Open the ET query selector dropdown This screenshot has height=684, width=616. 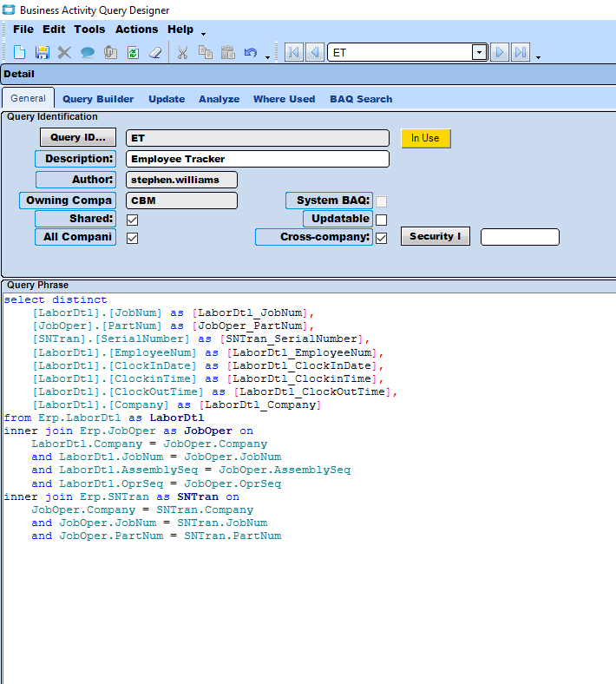(x=479, y=53)
